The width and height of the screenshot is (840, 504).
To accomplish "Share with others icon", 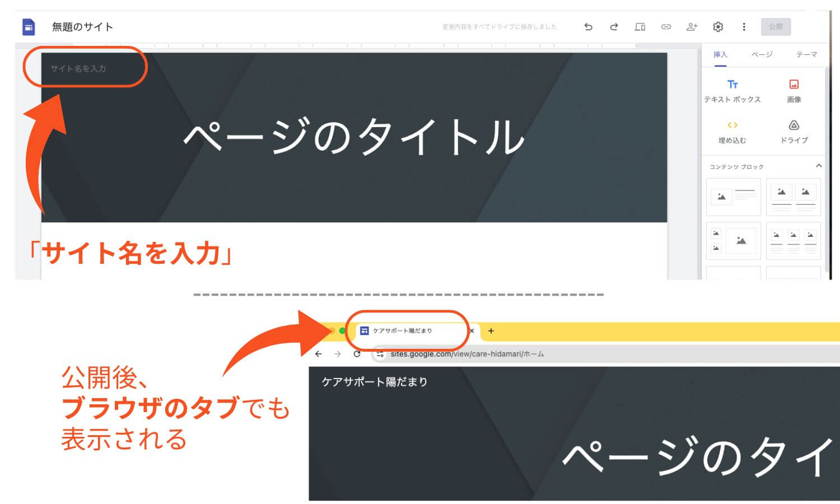I will pyautogui.click(x=692, y=26).
